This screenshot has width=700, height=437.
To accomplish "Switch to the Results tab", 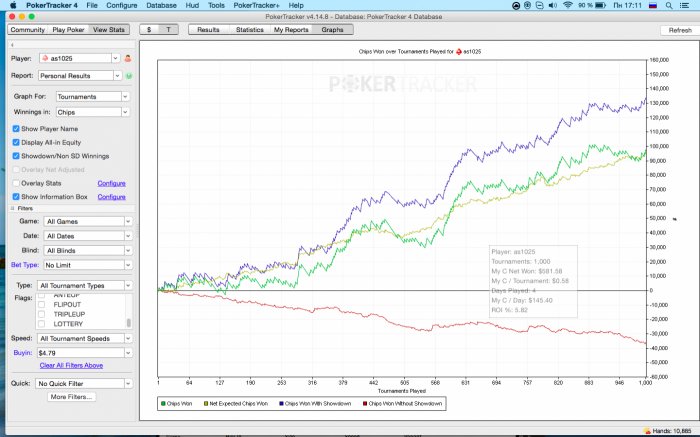I will click(x=208, y=29).
